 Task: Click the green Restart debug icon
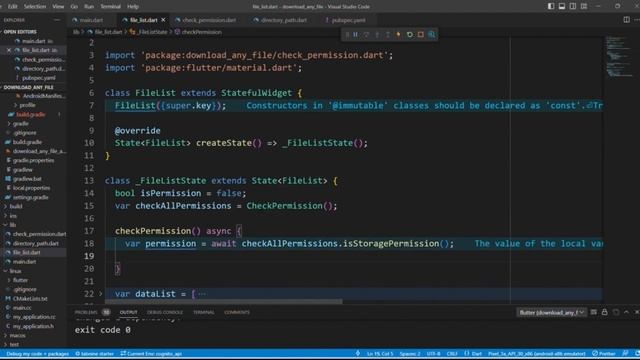pos(410,35)
